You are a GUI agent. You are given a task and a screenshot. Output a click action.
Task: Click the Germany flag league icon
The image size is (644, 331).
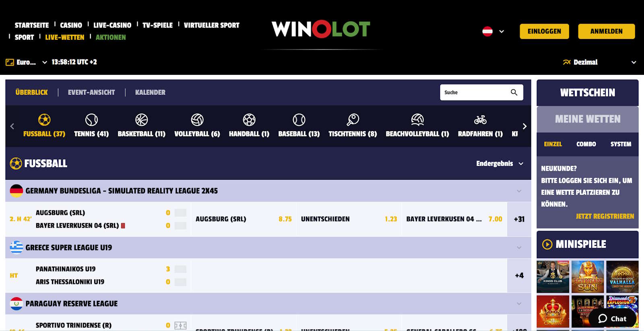[x=17, y=191]
